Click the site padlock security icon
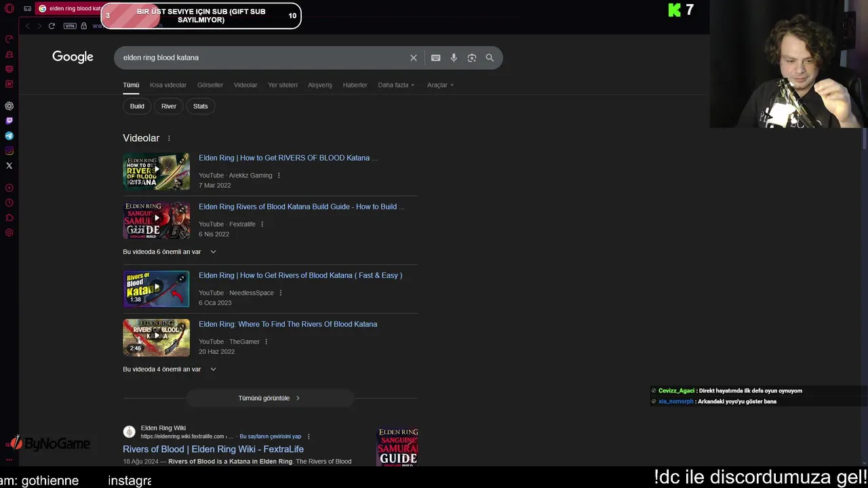Screen dimensions: 868x488 coord(84,26)
